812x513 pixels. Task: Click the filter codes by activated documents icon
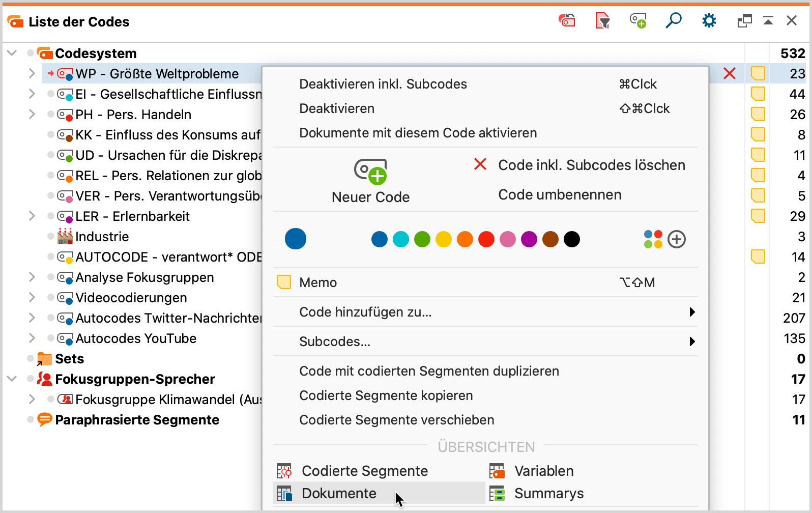coord(602,21)
